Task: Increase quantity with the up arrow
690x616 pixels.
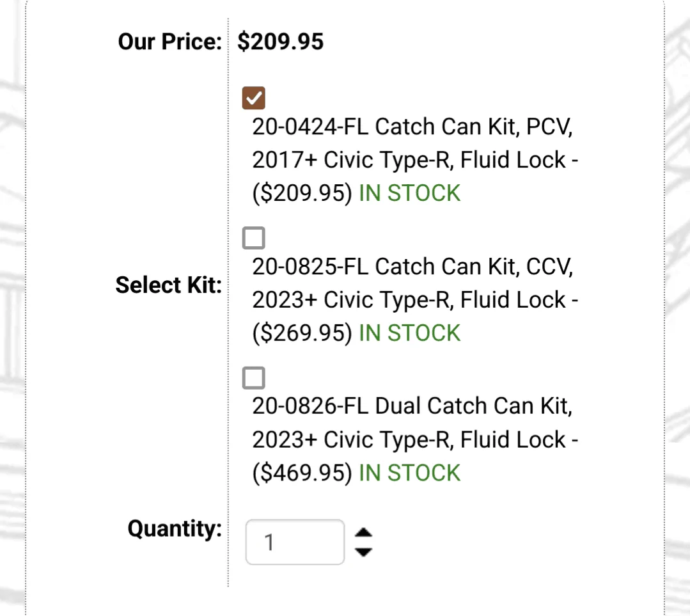Action: click(x=363, y=532)
